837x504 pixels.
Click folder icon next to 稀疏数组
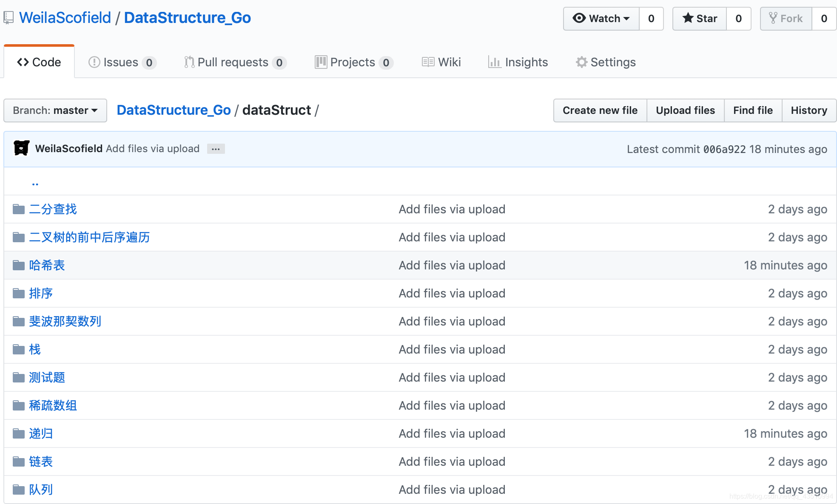pos(19,405)
